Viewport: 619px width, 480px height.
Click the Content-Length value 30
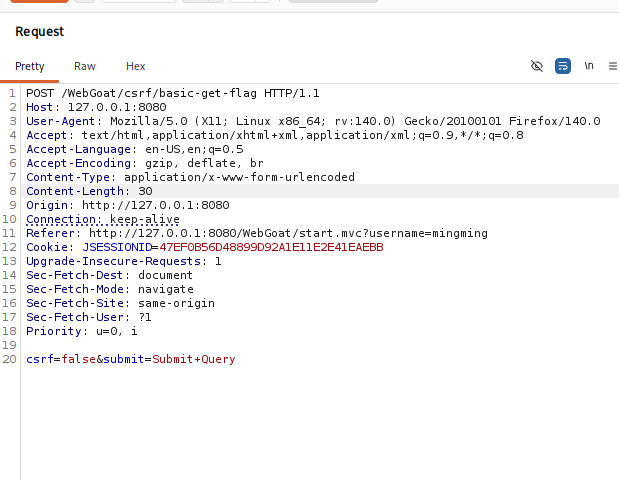click(x=145, y=191)
